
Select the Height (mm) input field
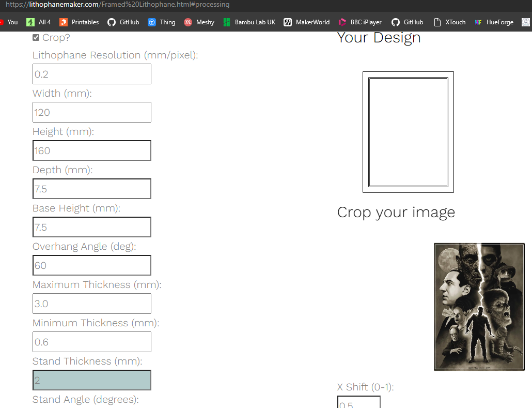point(92,150)
